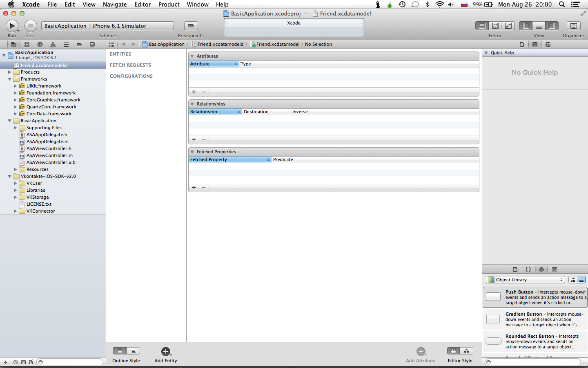The image size is (588, 368).
Task: Toggle the Debug area visibility
Action: point(539,26)
